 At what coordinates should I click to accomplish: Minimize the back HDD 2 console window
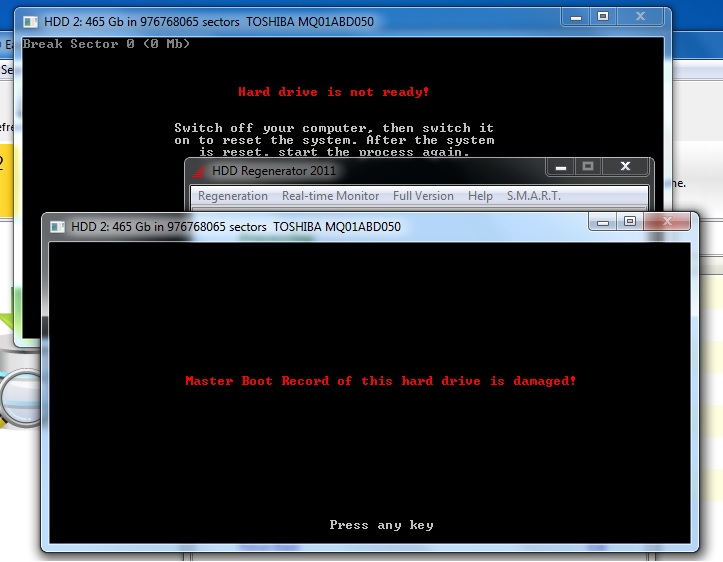coord(575,17)
